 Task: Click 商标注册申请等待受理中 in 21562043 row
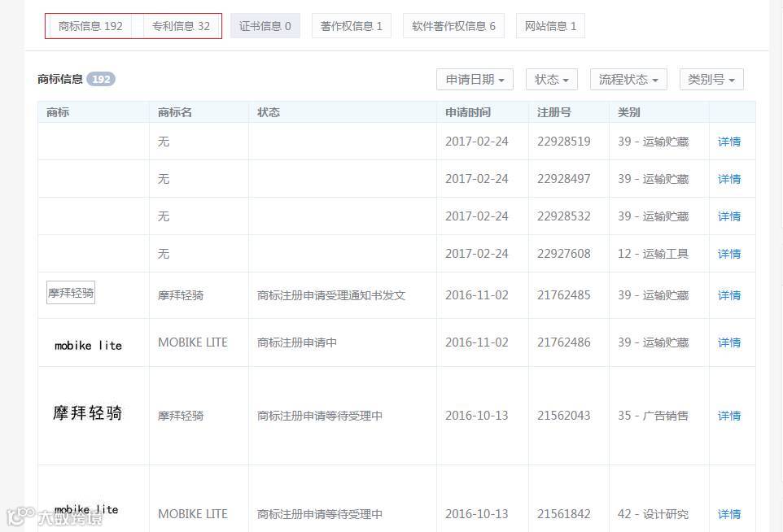click(320, 416)
